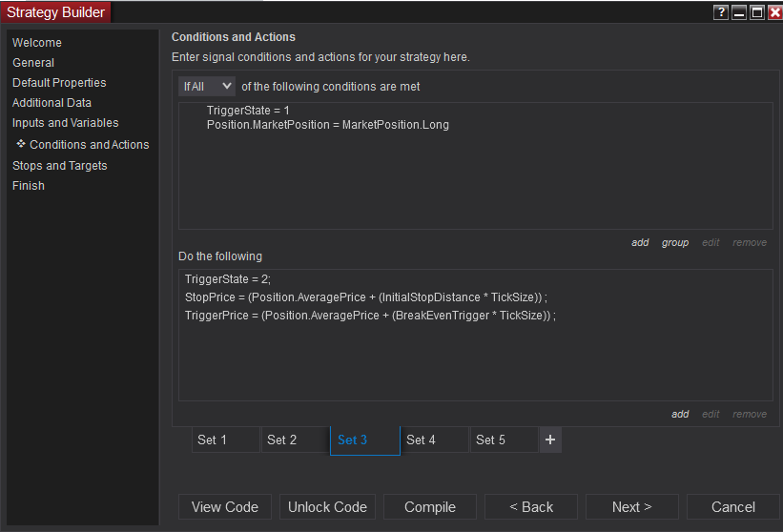Viewport: 783px width, 532px height.
Task: Select the TriggerState = 1 condition
Action: click(248, 111)
